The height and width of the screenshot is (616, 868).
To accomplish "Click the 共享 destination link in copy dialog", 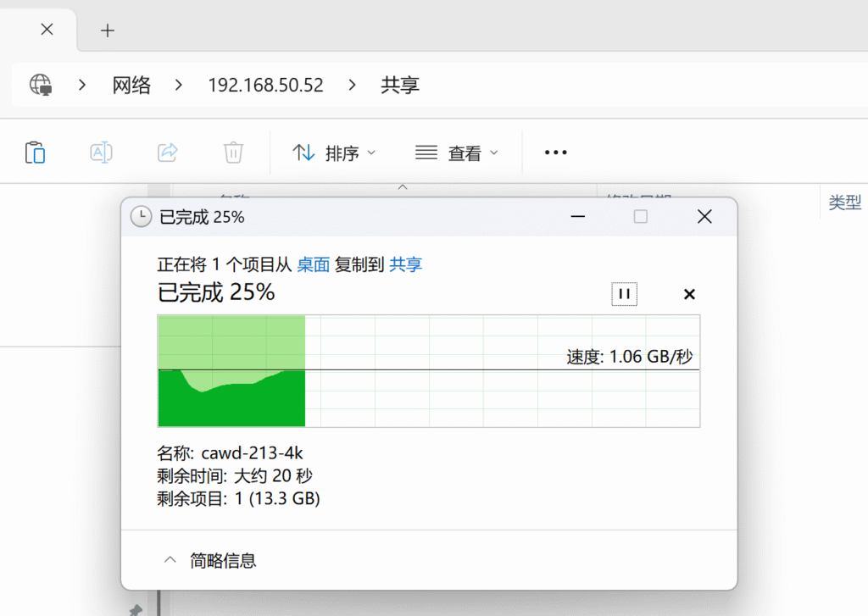I will tap(405, 264).
